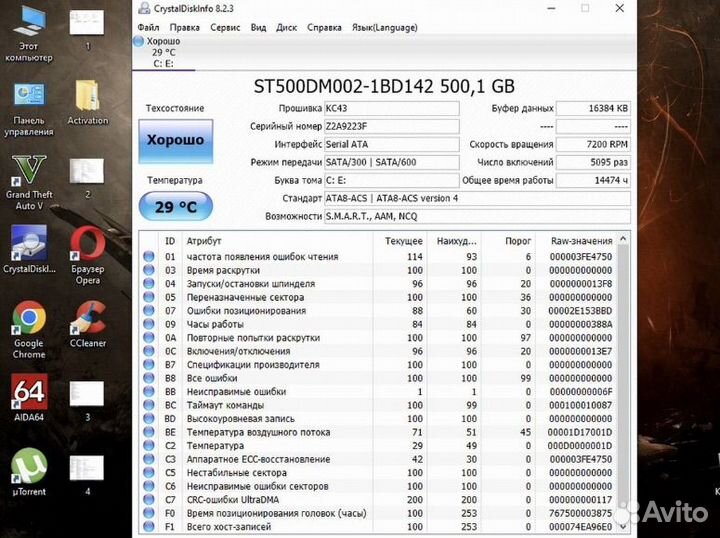This screenshot has height=538, width=720.
Task: Click the serial number field Z2A9223F
Action: coord(391,126)
